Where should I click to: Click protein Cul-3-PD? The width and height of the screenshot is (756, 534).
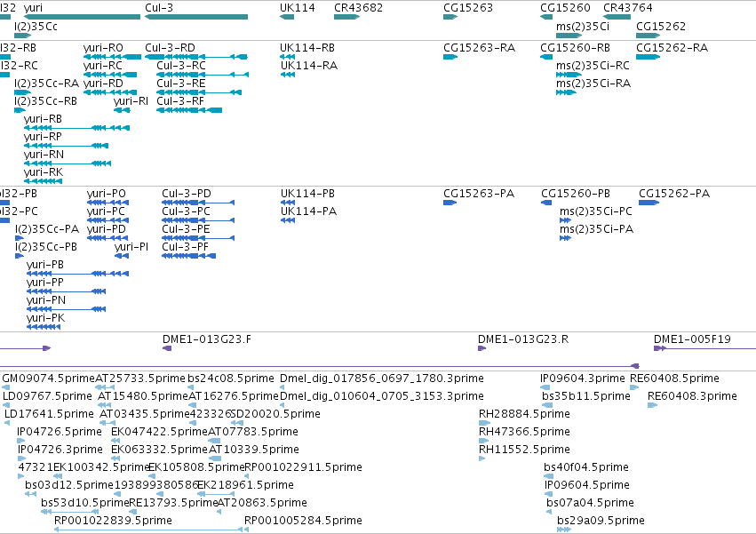[x=198, y=203]
